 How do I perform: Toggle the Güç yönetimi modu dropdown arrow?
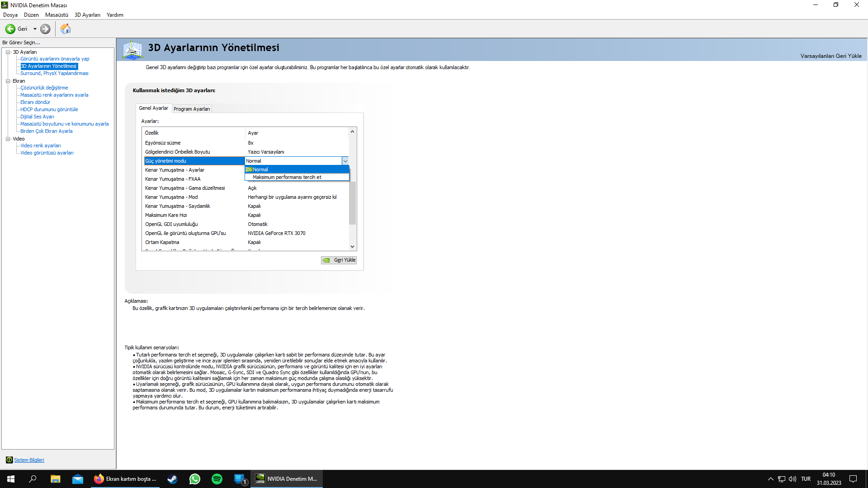[x=345, y=161]
